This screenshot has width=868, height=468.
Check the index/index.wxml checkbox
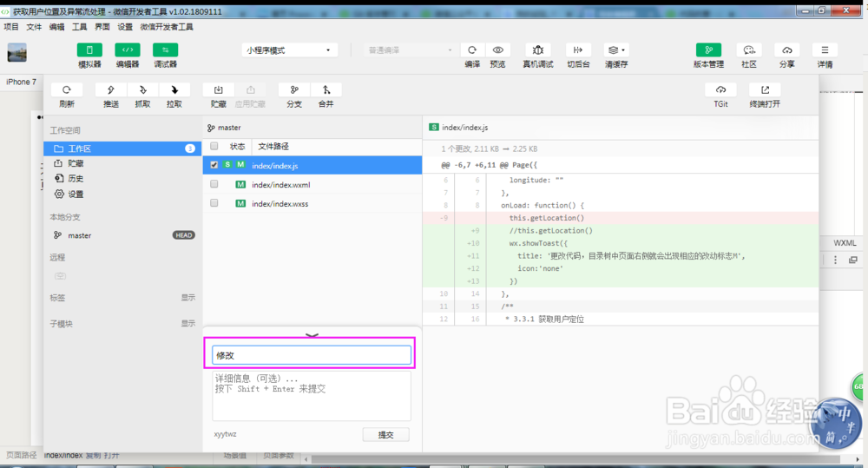click(214, 184)
